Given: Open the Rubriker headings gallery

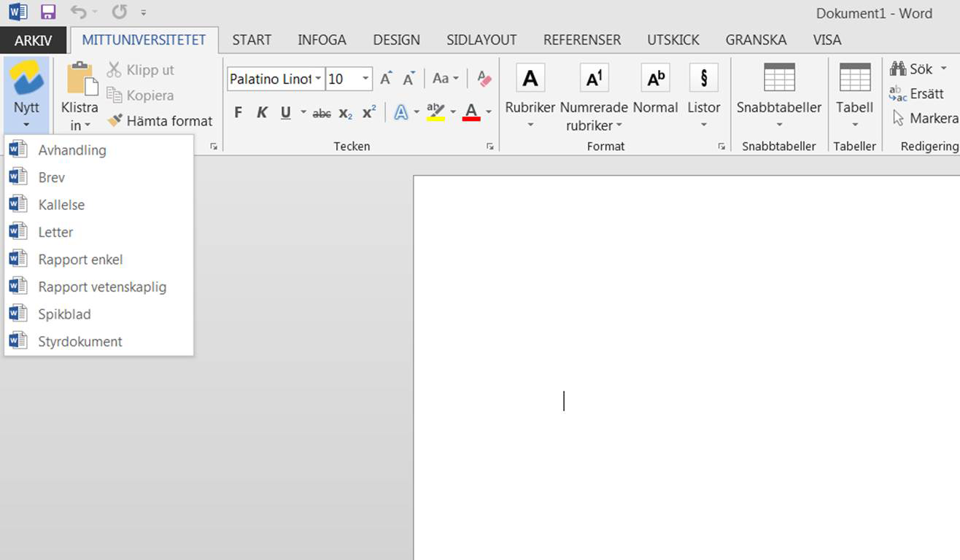Looking at the screenshot, I should (530, 96).
